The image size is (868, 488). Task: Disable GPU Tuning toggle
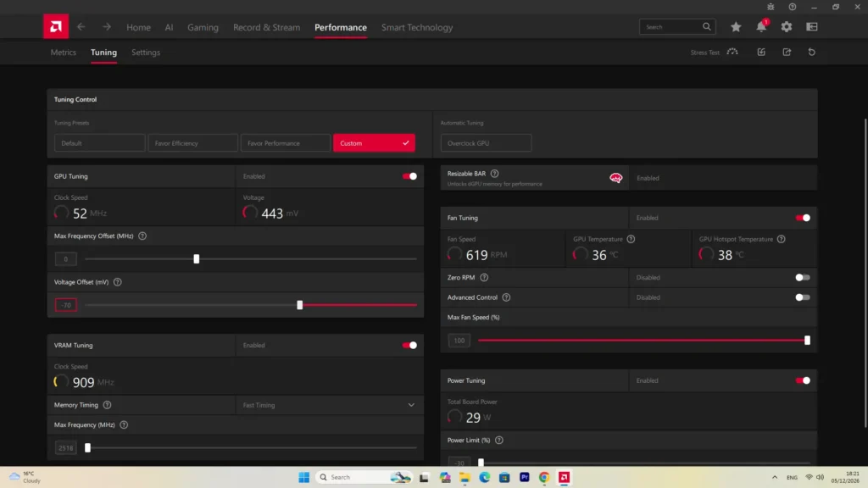[x=409, y=176]
